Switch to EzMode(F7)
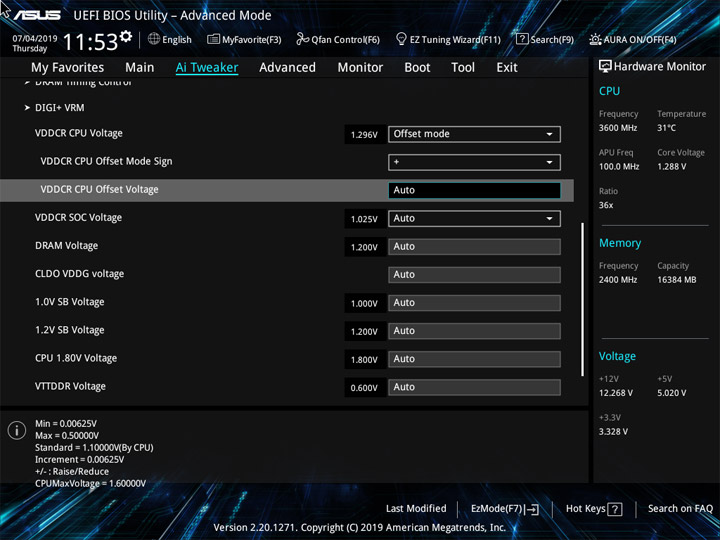Viewport: 720px width, 540px height. pyautogui.click(x=505, y=509)
